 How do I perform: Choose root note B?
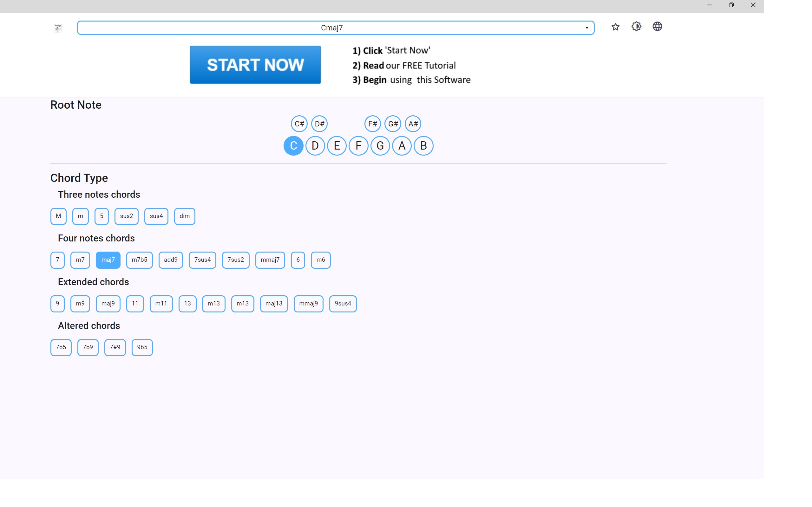tap(423, 145)
